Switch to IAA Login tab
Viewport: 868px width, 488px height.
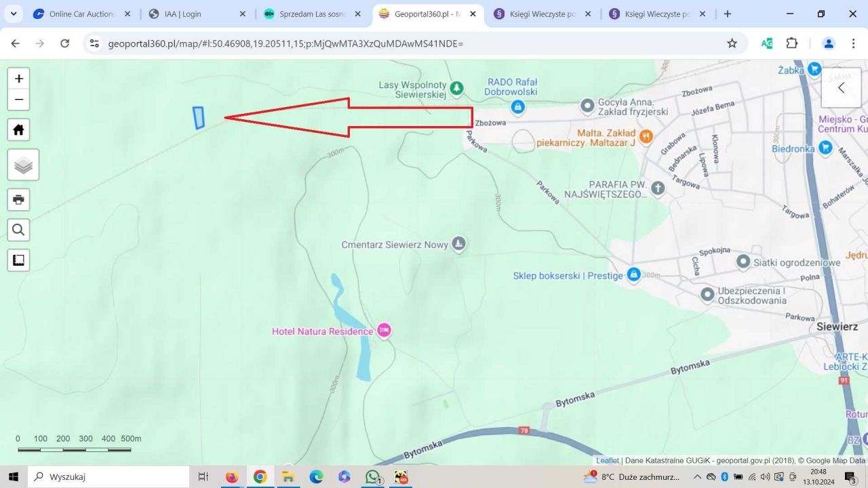[197, 14]
